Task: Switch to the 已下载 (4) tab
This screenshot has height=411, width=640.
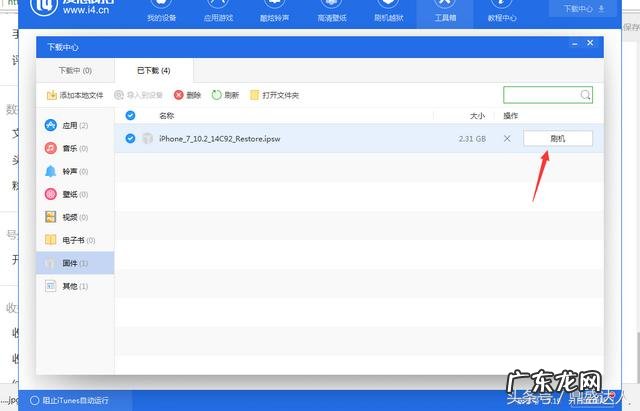Action: 153,71
